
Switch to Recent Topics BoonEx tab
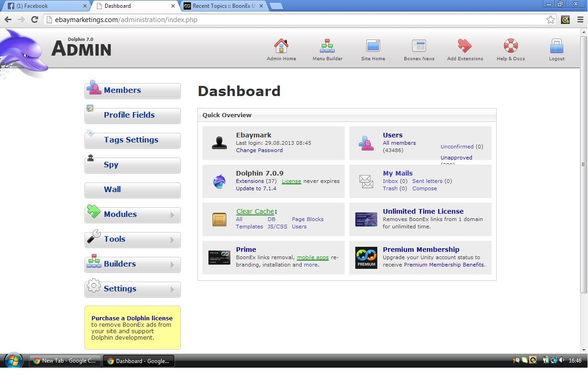[x=223, y=6]
